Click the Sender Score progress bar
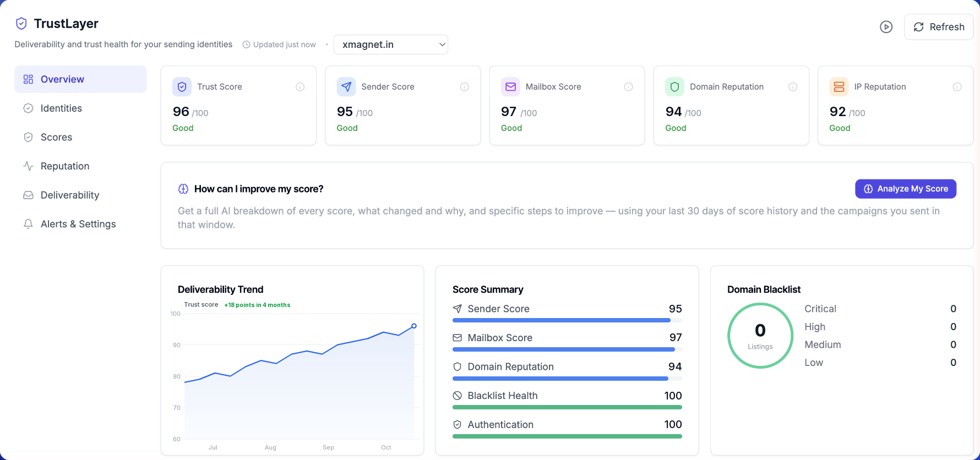Image resolution: width=980 pixels, height=460 pixels. (x=567, y=320)
